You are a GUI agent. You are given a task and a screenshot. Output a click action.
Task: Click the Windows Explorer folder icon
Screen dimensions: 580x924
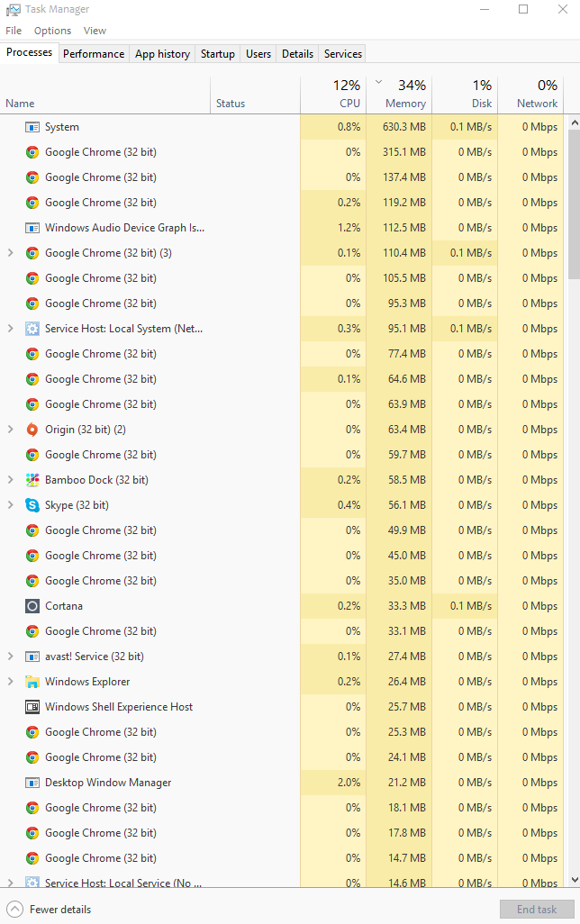pos(32,682)
